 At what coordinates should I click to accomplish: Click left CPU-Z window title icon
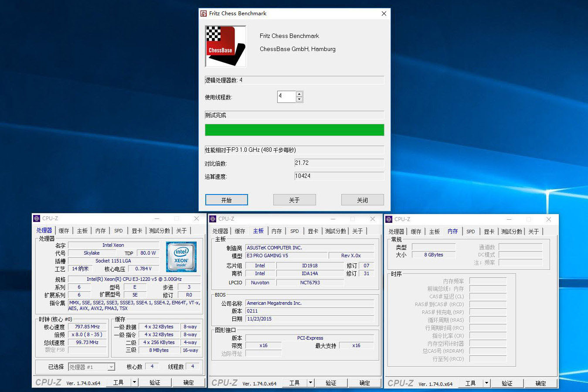tap(37, 218)
